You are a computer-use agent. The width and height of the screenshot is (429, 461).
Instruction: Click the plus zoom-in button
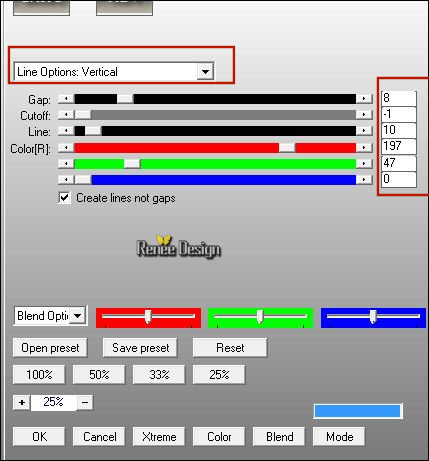[22, 402]
